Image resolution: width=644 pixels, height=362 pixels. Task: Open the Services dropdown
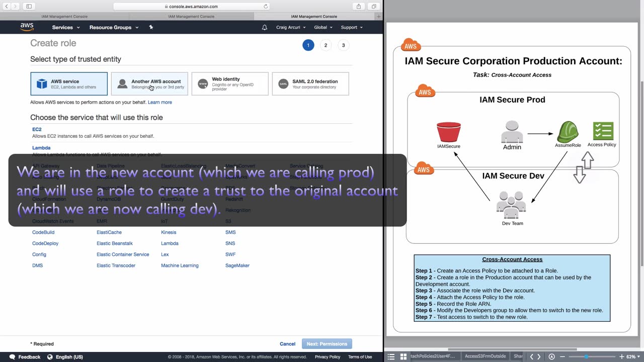[66, 27]
